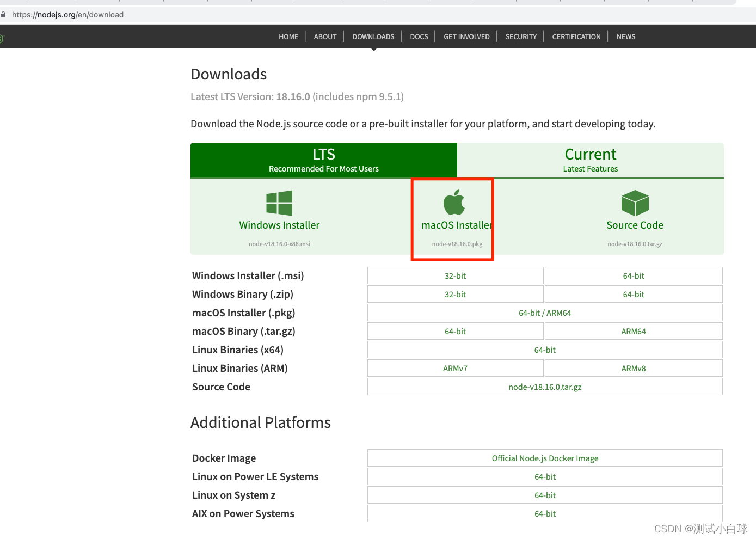The width and height of the screenshot is (756, 539).
Task: Download macOS Binary (.tar.gz) ARM64
Action: point(634,331)
